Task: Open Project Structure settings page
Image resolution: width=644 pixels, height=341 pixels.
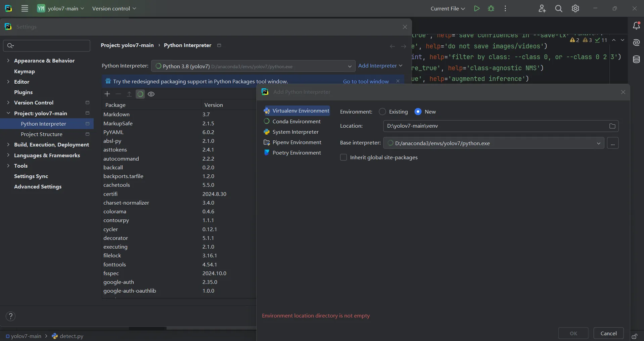Action: [x=42, y=134]
